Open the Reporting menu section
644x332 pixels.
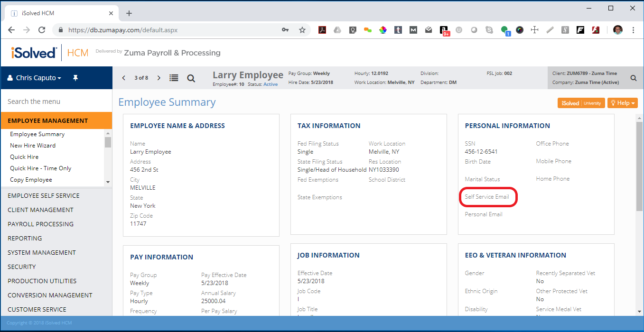(25, 238)
